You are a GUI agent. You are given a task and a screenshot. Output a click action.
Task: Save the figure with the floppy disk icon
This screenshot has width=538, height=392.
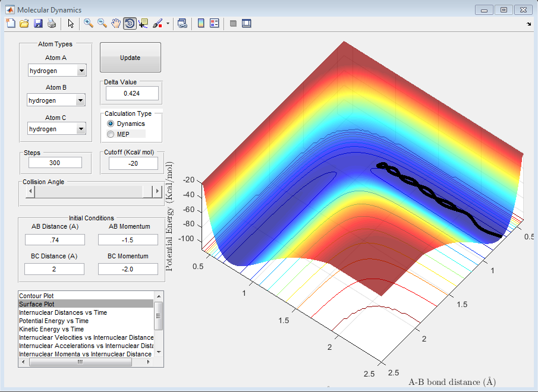[x=37, y=23]
